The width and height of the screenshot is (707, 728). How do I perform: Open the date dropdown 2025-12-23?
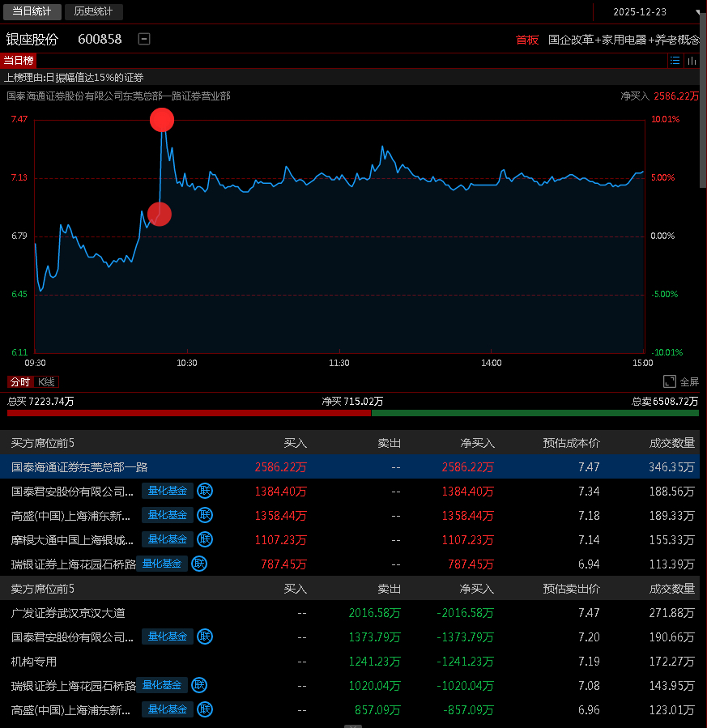(648, 12)
